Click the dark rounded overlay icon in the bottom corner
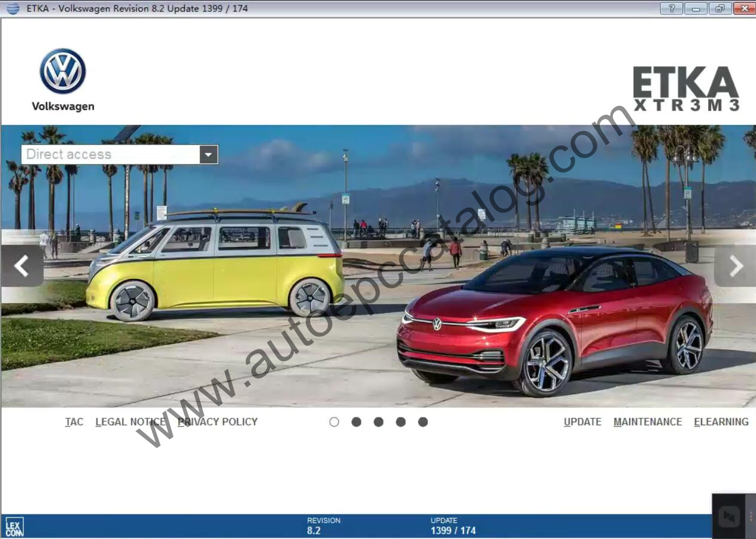 coord(728,516)
